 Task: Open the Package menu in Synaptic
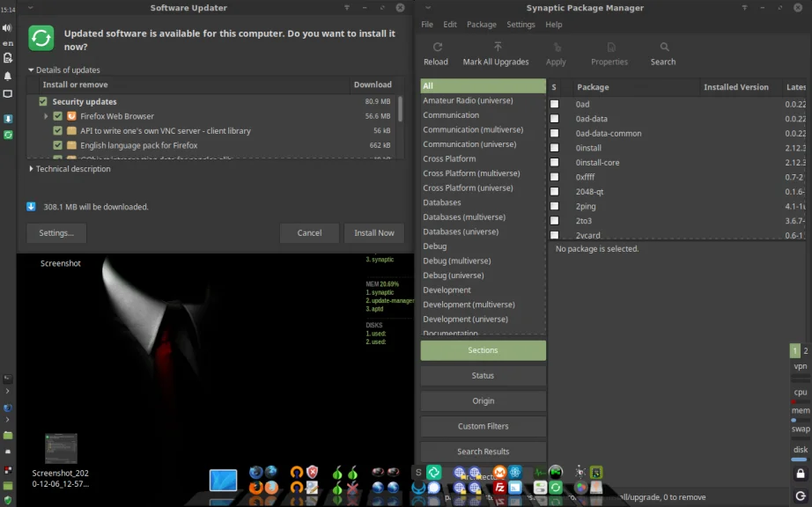[x=481, y=24]
